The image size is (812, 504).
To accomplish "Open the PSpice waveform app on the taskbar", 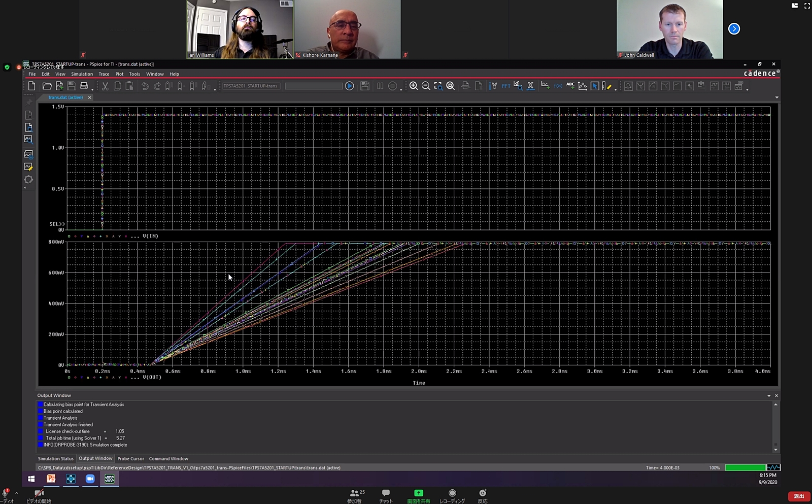I will (x=110, y=479).
